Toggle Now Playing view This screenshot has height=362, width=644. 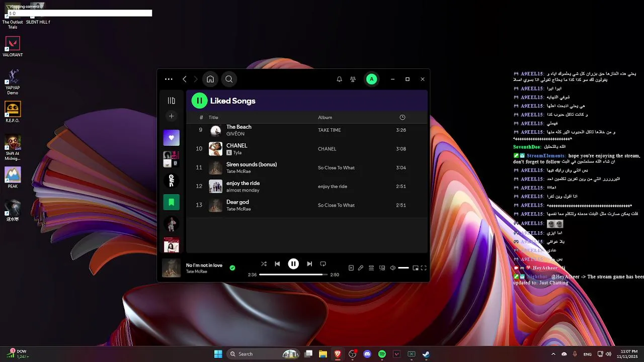pos(351,268)
